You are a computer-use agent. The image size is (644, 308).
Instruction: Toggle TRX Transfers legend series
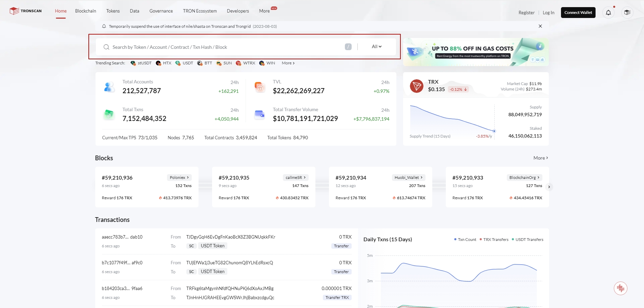coord(494,240)
